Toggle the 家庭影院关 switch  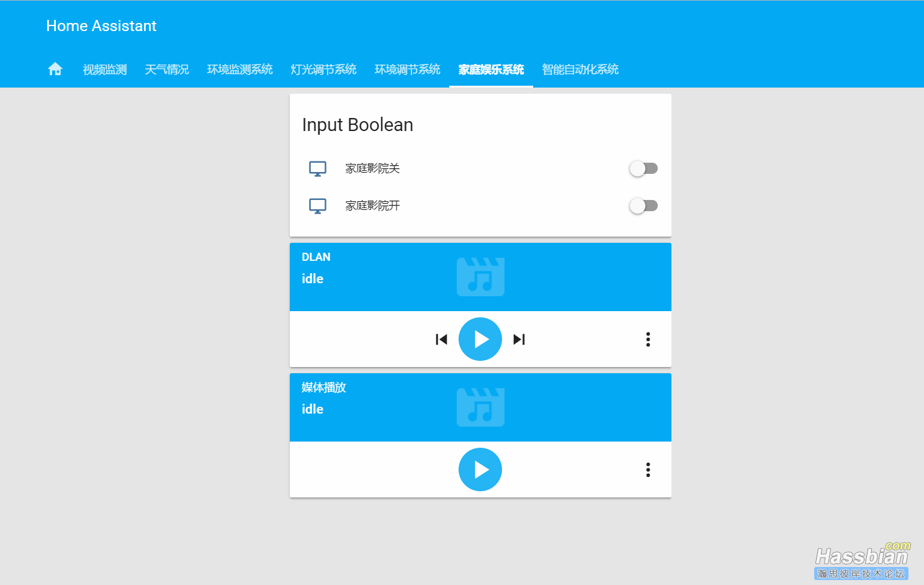tap(644, 168)
